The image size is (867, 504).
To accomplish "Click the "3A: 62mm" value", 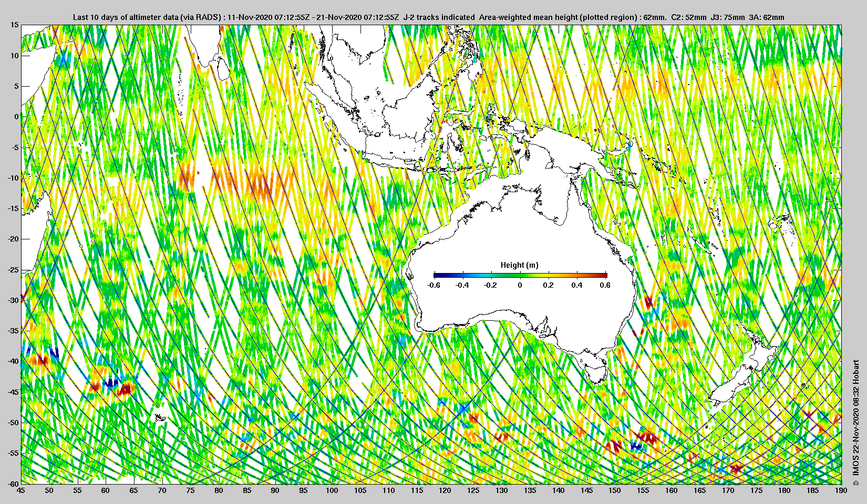I will [766, 17].
